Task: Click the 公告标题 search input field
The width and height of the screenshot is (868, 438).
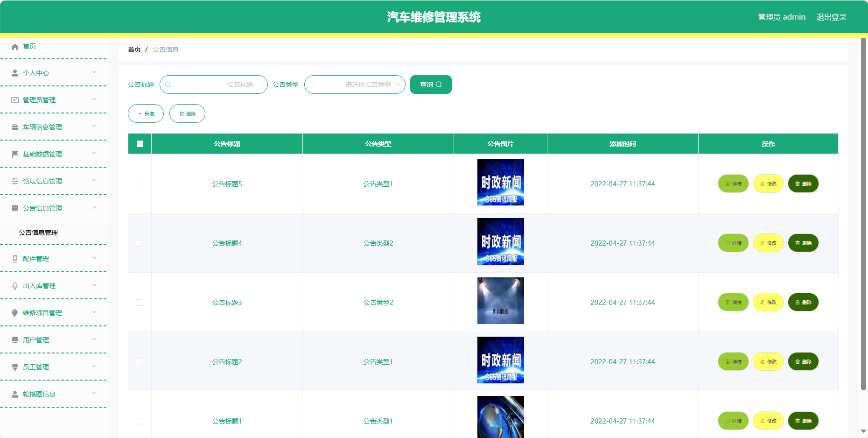Action: [x=214, y=85]
